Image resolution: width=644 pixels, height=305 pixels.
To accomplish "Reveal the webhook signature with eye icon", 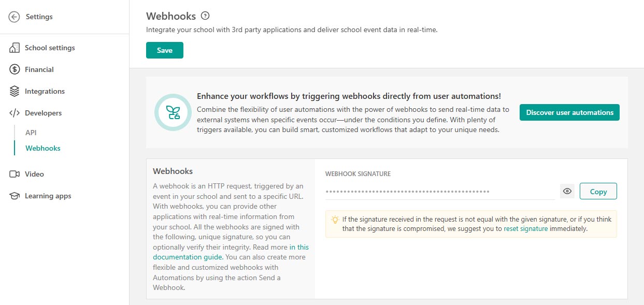I will pos(567,191).
